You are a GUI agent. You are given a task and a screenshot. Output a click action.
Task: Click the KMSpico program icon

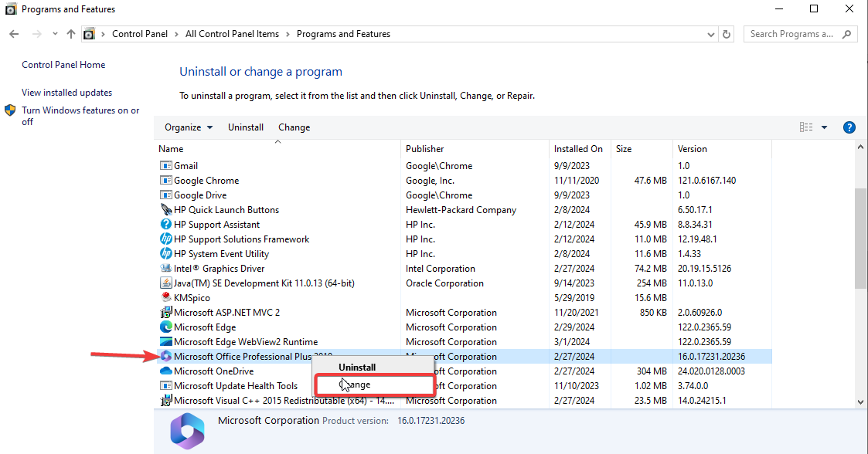pyautogui.click(x=166, y=297)
